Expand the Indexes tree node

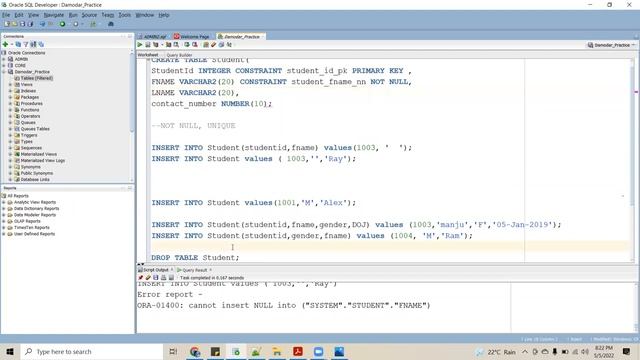(x=10, y=91)
